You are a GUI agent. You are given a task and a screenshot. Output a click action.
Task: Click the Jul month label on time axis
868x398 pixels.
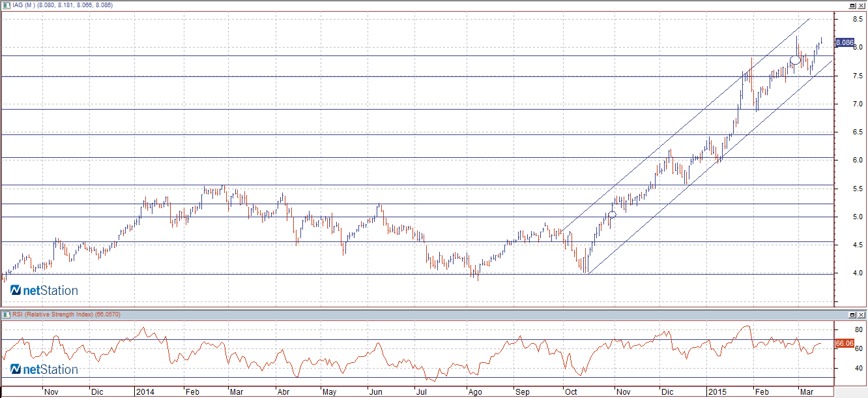tap(422, 393)
